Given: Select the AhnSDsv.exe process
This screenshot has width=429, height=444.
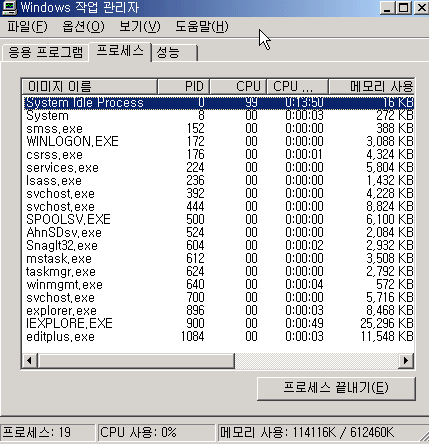Looking at the screenshot, I should point(218,233).
